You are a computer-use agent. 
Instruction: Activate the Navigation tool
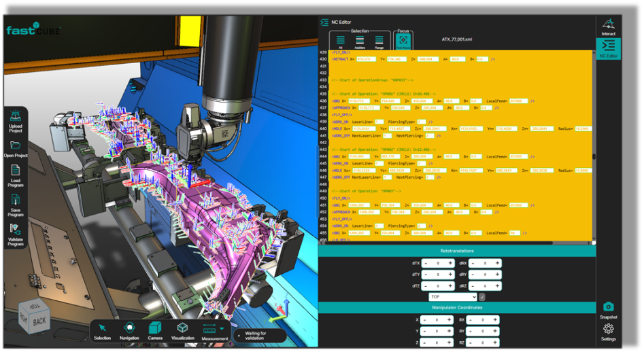(129, 330)
